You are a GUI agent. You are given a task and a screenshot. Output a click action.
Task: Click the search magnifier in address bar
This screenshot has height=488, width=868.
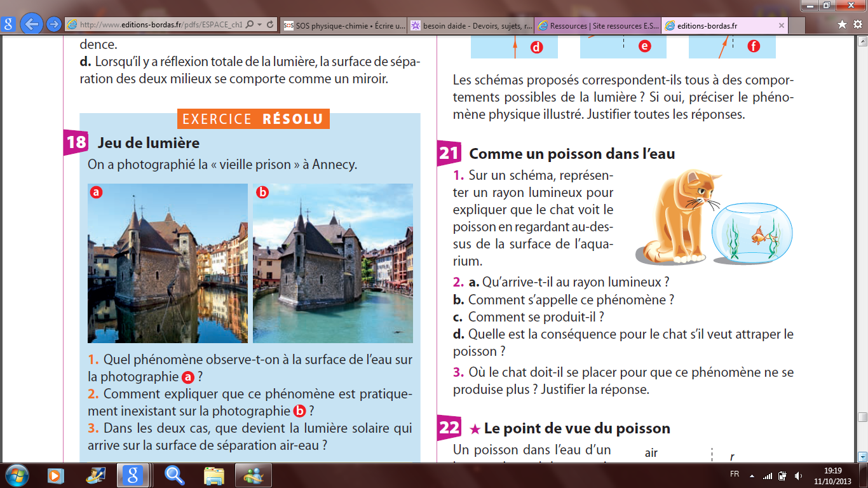tap(250, 25)
